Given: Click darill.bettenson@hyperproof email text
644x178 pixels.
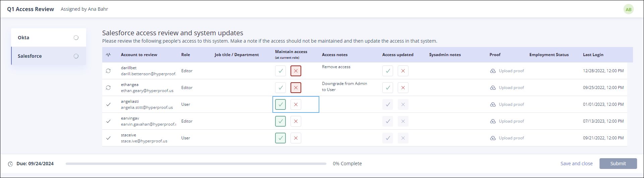Looking at the screenshot, I should tap(148, 74).
